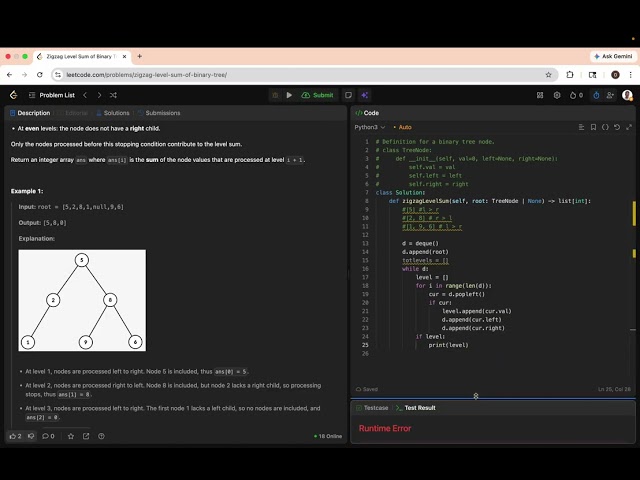This screenshot has width=640, height=480.
Task: Switch to the Submissions tab
Action: click(x=159, y=113)
